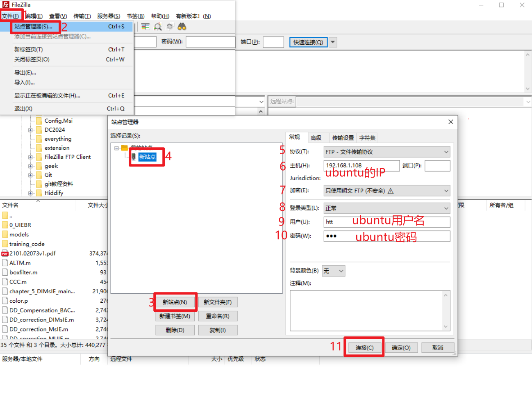
Task: Open the 文件 menu
Action: [x=10, y=16]
